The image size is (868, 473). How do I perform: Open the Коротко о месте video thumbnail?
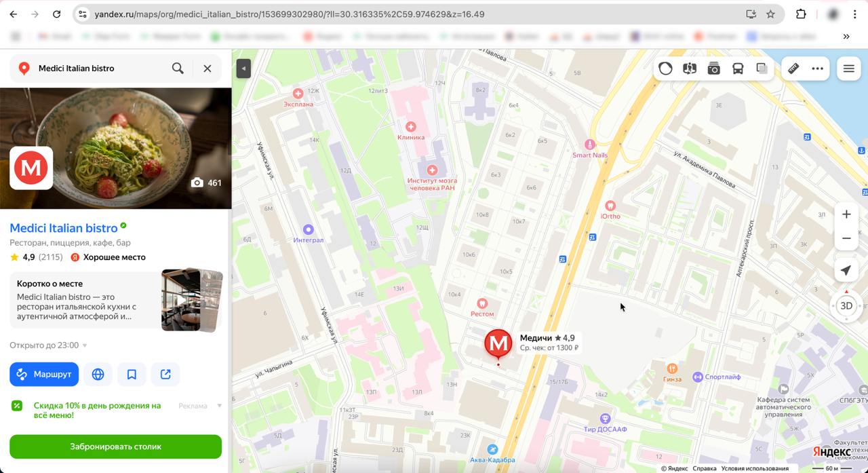click(x=192, y=300)
